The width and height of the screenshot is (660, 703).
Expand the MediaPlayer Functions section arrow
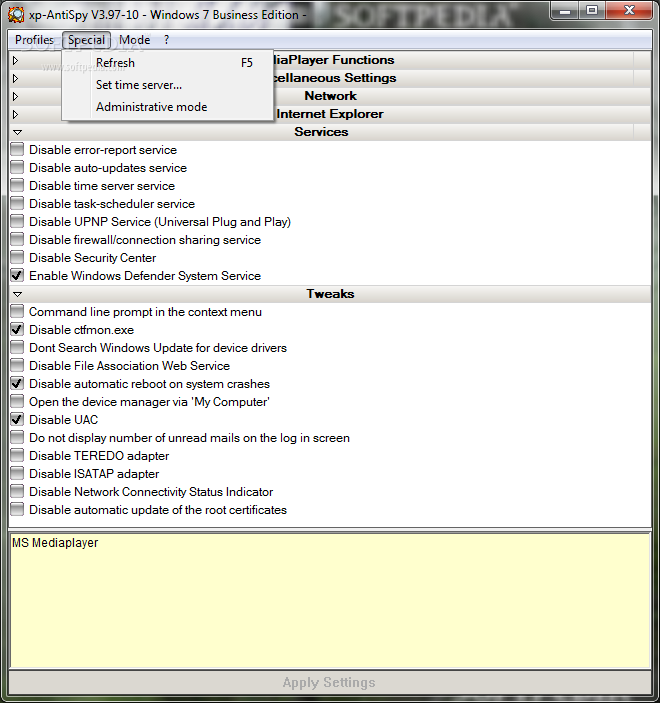16,60
